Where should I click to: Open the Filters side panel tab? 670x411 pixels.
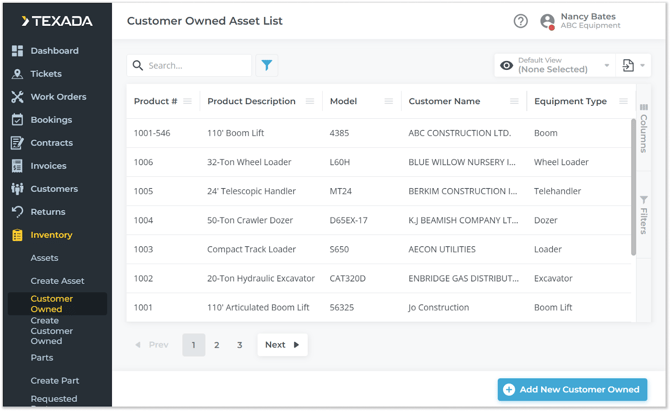click(644, 216)
